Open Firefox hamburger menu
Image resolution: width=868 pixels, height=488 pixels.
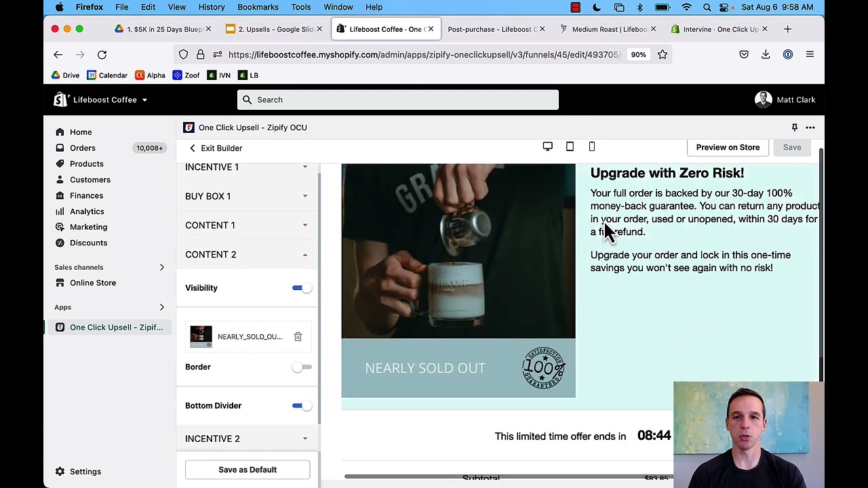point(810,54)
